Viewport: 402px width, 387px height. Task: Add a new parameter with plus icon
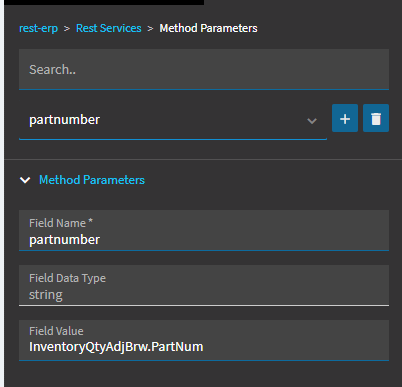click(345, 118)
